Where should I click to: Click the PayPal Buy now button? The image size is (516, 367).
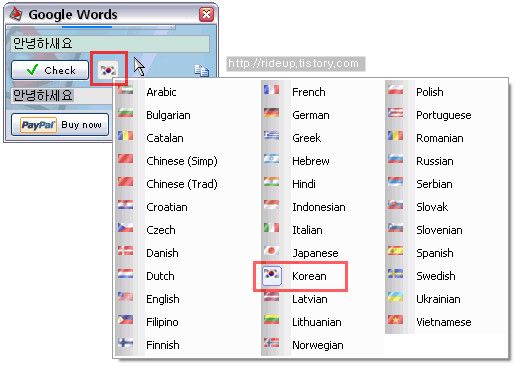pyautogui.click(x=60, y=125)
